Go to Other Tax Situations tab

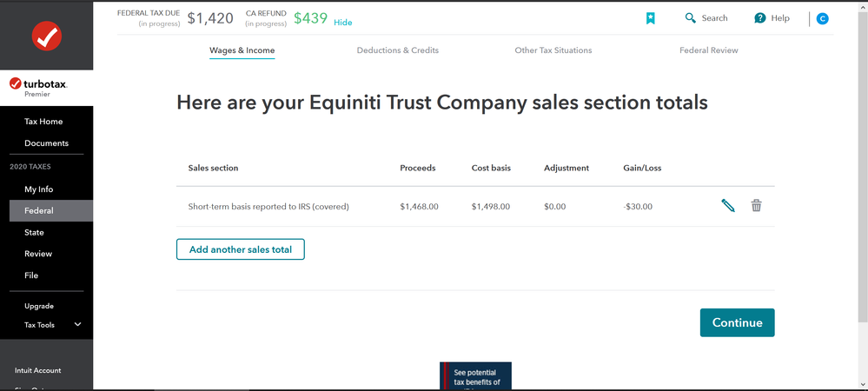click(x=553, y=50)
